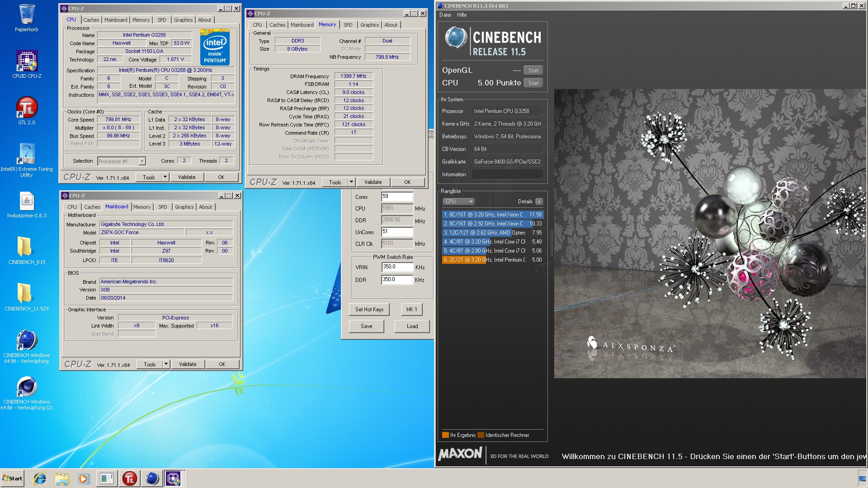Image resolution: width=868 pixels, height=488 pixels.
Task: Switch to SPD tab in Memory CPU-Z window
Action: coord(348,25)
